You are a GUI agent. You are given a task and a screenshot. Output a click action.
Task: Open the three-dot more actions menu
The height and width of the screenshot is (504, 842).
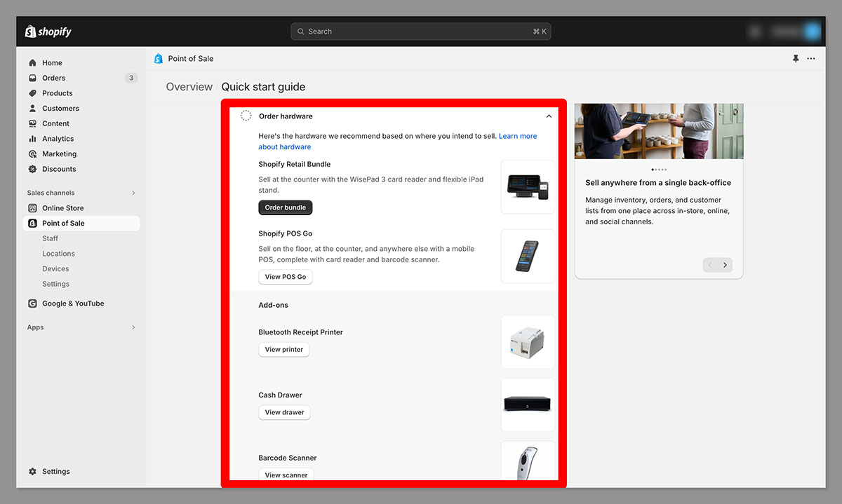tap(811, 59)
